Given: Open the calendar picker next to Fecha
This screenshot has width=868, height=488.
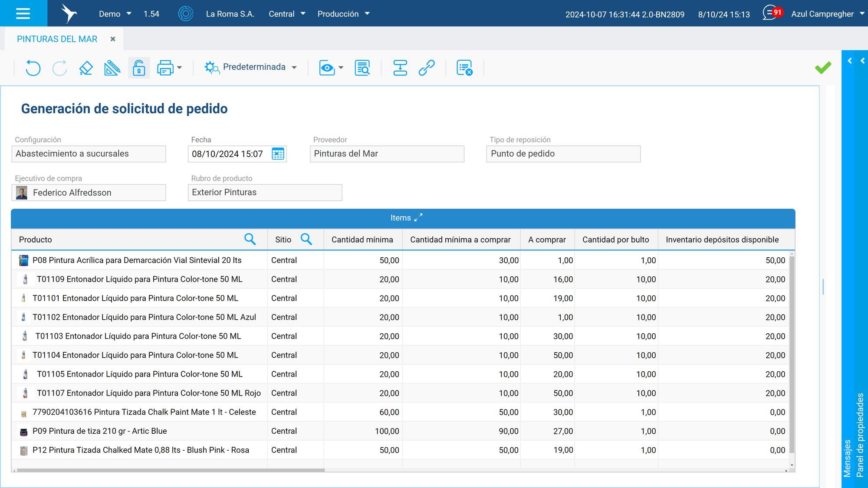Looking at the screenshot, I should [278, 154].
